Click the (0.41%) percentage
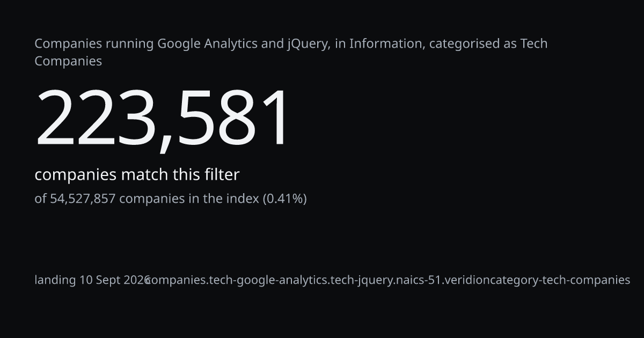The image size is (644, 338). pos(284,199)
